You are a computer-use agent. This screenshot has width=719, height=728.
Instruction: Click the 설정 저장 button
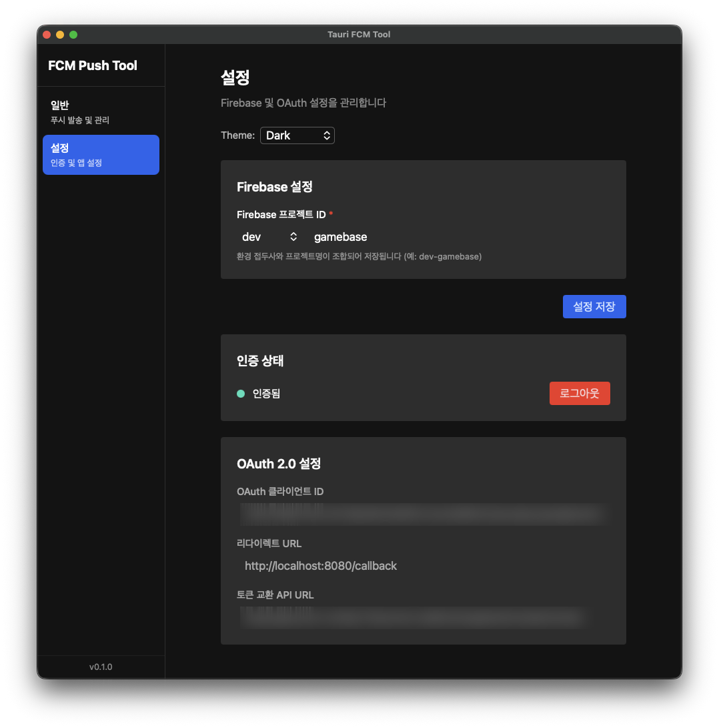[x=594, y=306]
